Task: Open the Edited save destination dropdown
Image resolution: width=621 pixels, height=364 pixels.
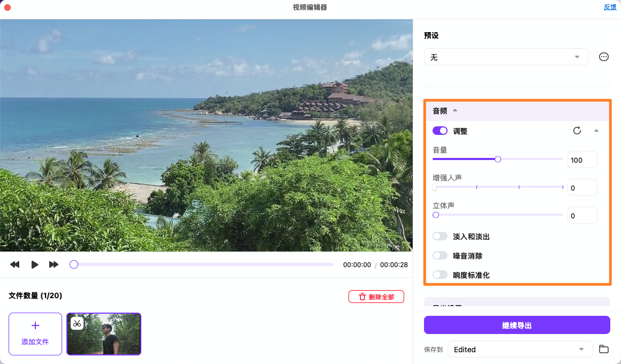Action: [520, 349]
